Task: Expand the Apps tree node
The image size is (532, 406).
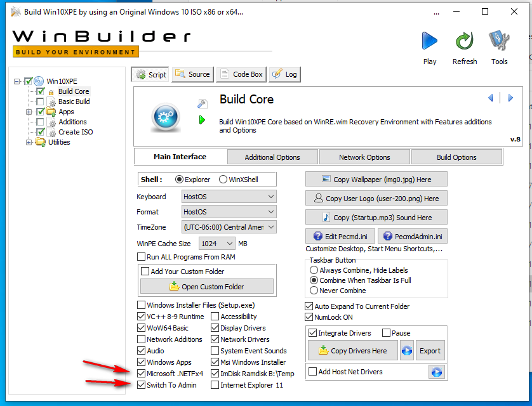Action: pos(29,112)
